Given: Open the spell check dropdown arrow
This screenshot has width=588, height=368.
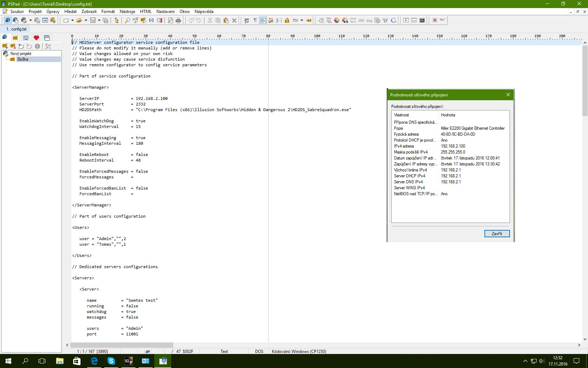Looking at the screenshot, I should (x=302, y=20).
